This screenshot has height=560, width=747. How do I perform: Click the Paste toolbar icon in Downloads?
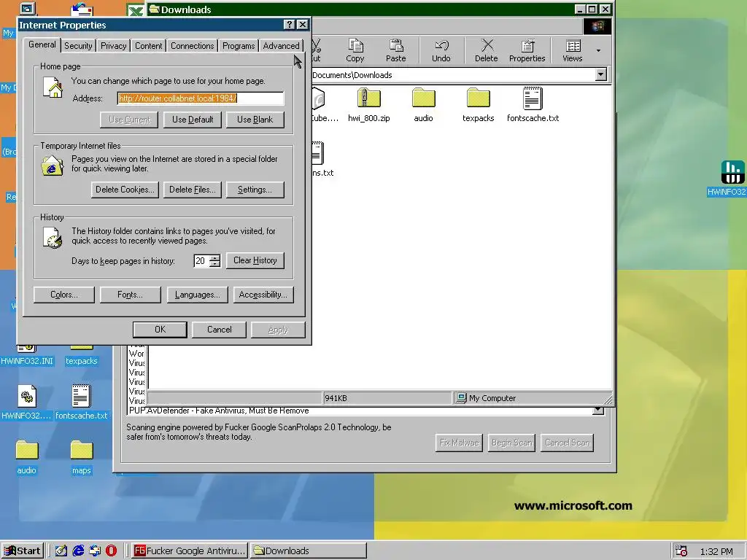pyautogui.click(x=395, y=50)
